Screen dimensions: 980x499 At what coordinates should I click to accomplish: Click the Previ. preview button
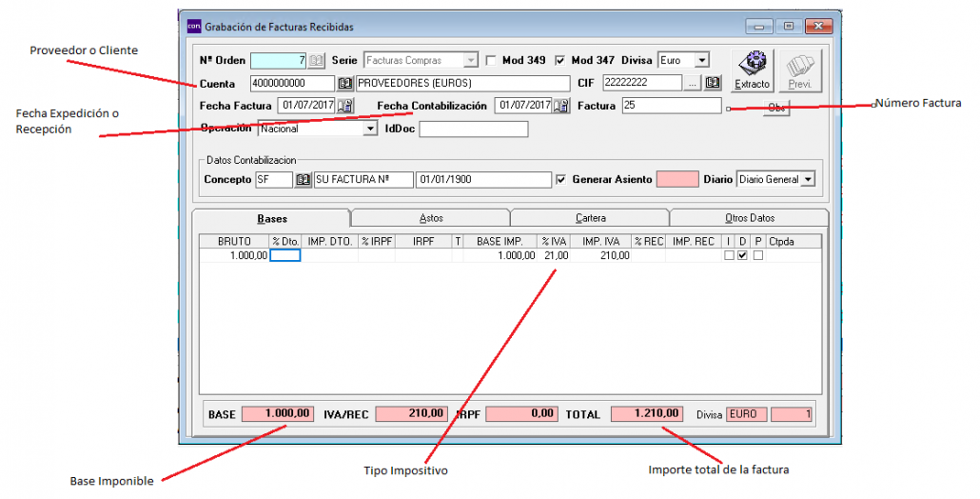click(x=800, y=70)
